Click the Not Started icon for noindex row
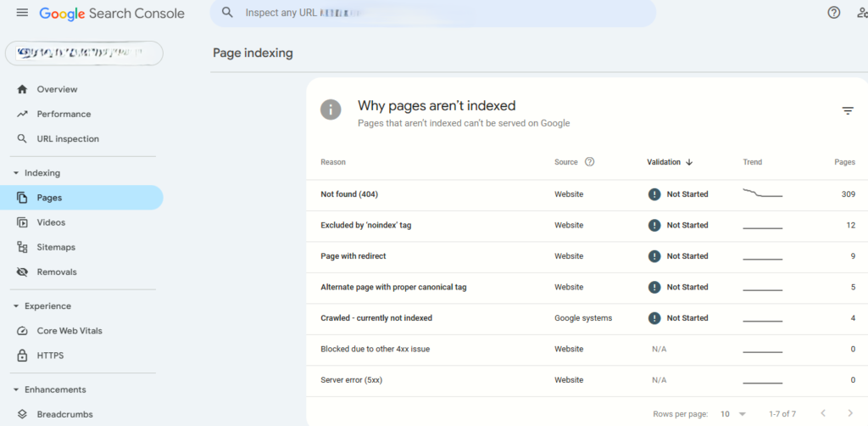The width and height of the screenshot is (868, 426). tap(654, 226)
